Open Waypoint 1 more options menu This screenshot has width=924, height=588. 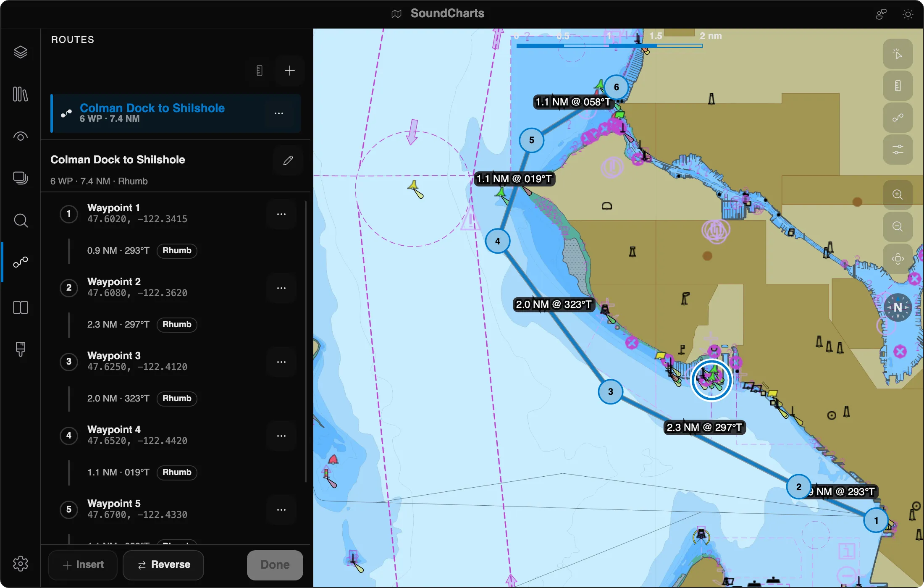281,214
